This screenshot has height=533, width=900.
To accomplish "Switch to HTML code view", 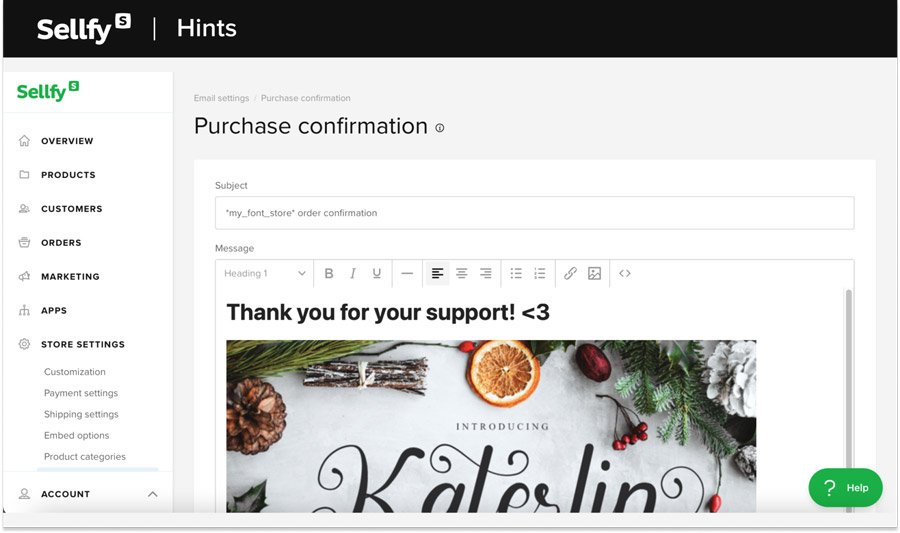I will point(625,273).
